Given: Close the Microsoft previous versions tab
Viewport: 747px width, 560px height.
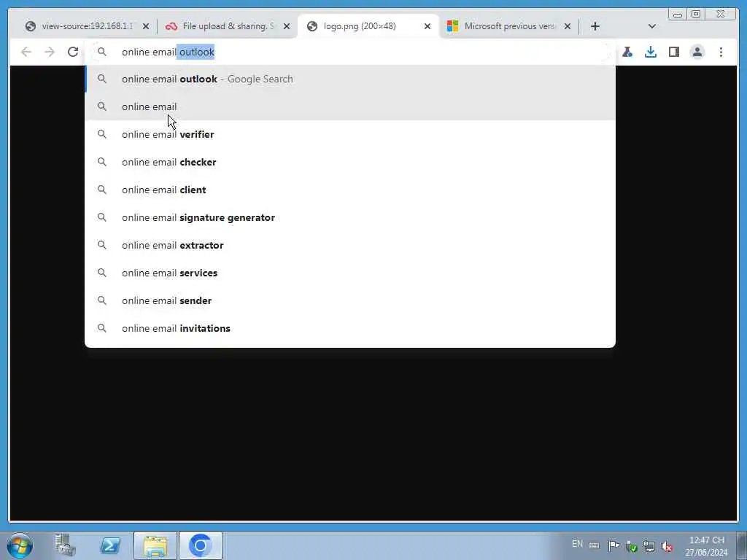Looking at the screenshot, I should coord(568,26).
